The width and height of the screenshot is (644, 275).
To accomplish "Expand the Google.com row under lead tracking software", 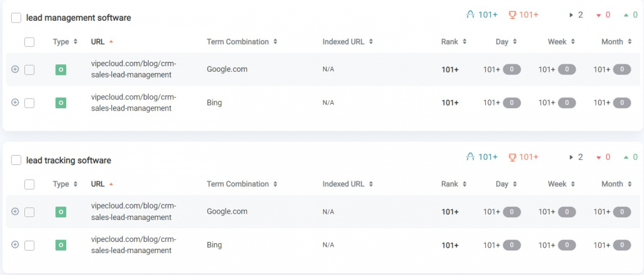I will [15, 211].
